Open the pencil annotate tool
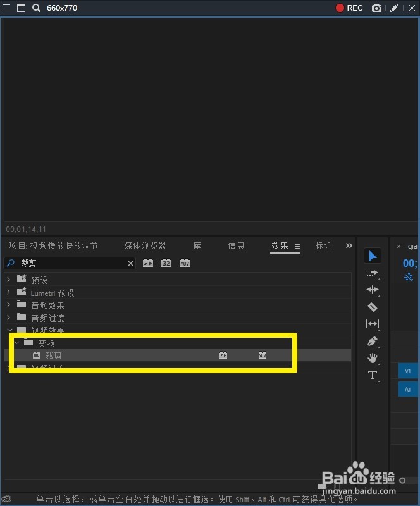 394,8
